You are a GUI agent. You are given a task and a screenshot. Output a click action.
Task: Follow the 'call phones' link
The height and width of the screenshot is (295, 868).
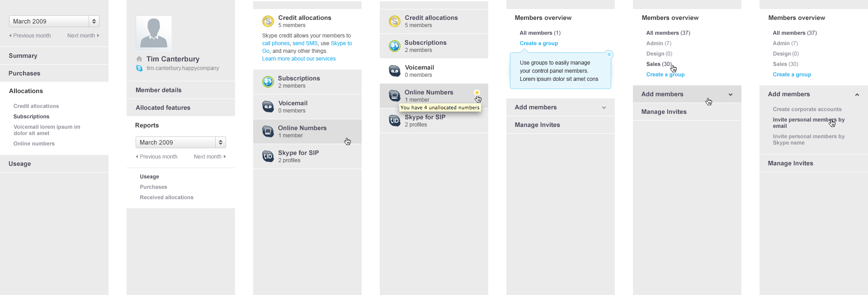click(276, 43)
